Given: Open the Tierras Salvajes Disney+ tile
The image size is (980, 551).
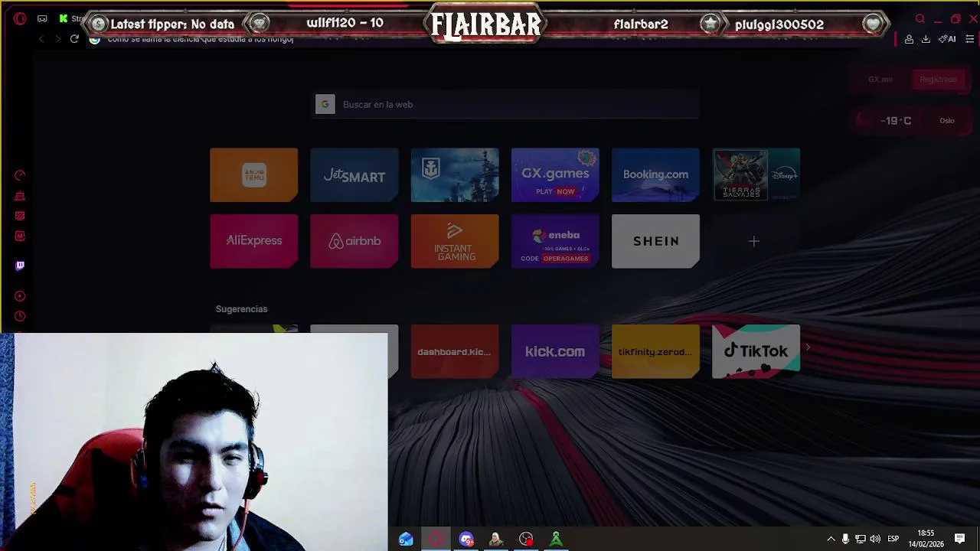Looking at the screenshot, I should 756,175.
